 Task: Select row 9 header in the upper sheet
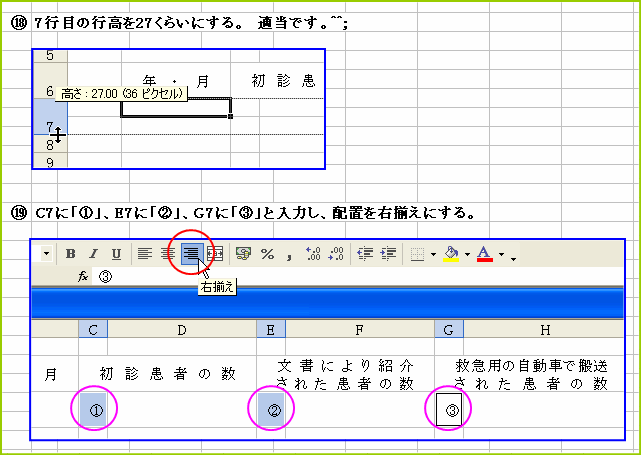pos(50,161)
